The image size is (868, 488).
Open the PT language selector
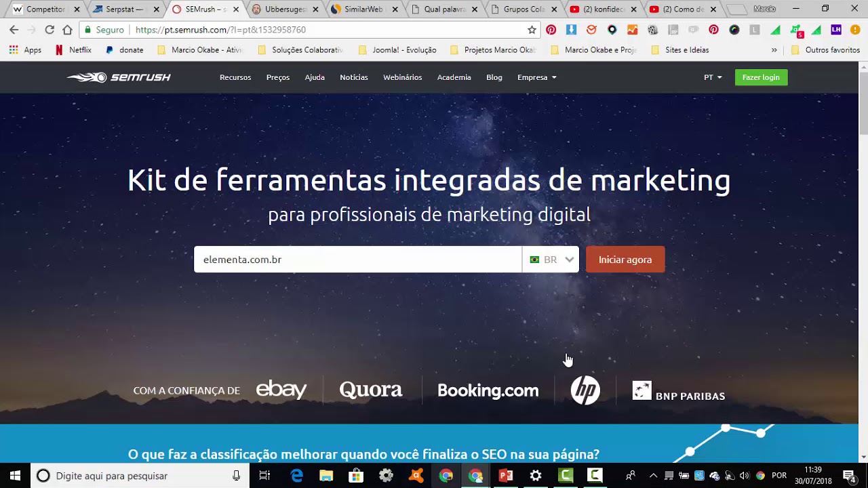click(x=713, y=77)
